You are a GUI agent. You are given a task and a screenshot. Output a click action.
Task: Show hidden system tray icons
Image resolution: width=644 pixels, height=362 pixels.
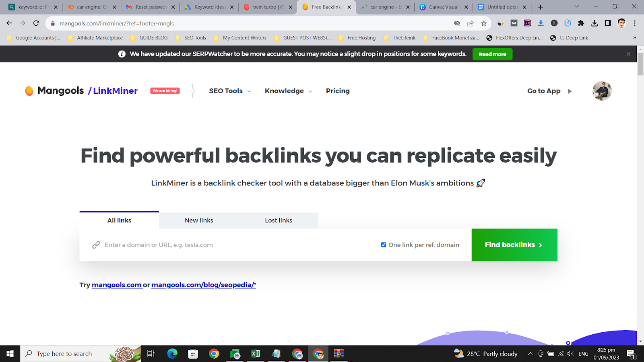pos(530,354)
